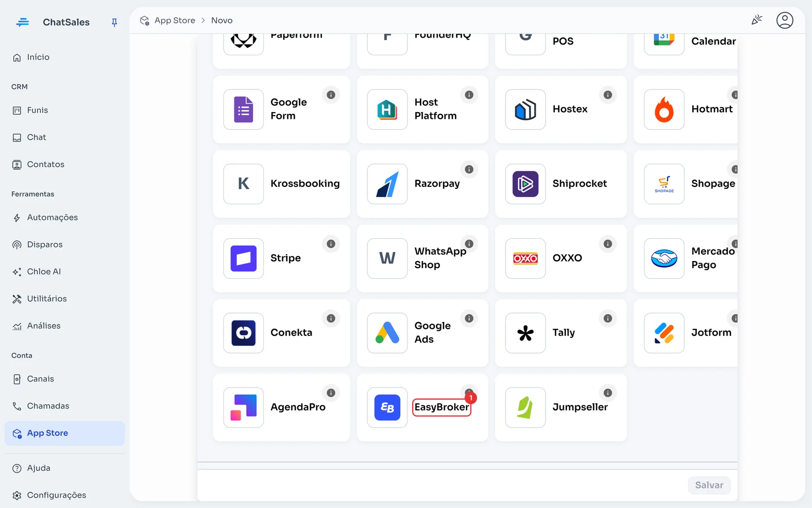Select the Mercado Pago handshake icon

pos(664,259)
